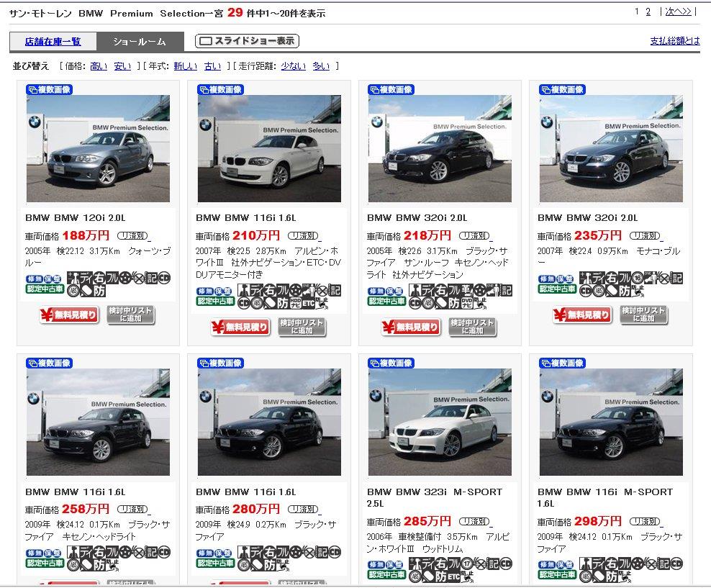
Task: Click the ETC icon in the 210万円 card
Action: click(x=308, y=303)
